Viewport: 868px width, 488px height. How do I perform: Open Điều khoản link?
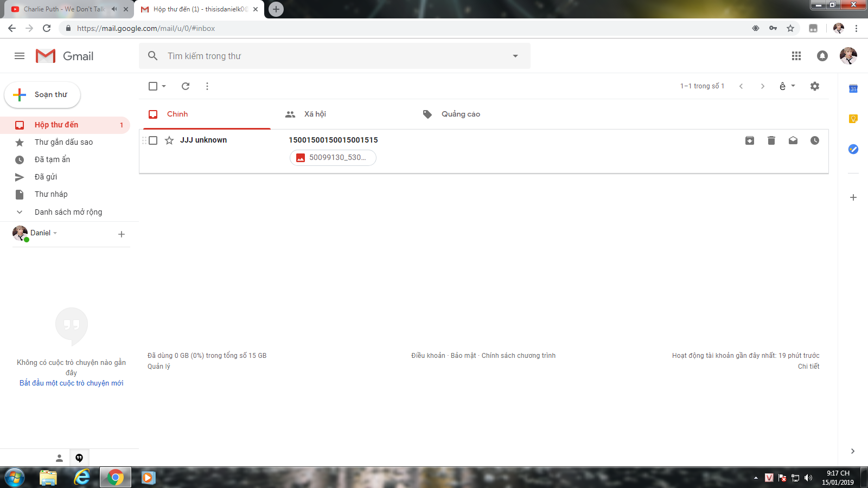click(x=428, y=356)
